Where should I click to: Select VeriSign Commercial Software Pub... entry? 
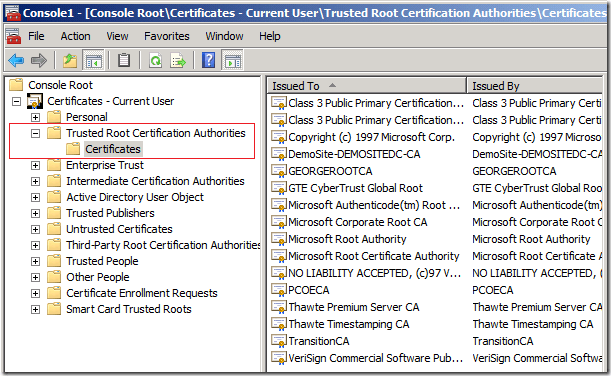tap(375, 358)
